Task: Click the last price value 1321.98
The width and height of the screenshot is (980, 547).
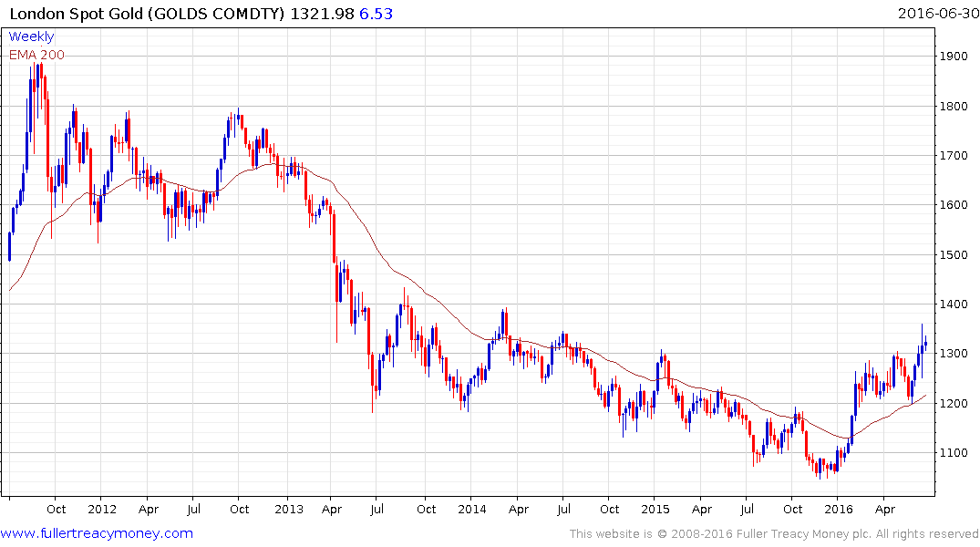Action: point(322,14)
